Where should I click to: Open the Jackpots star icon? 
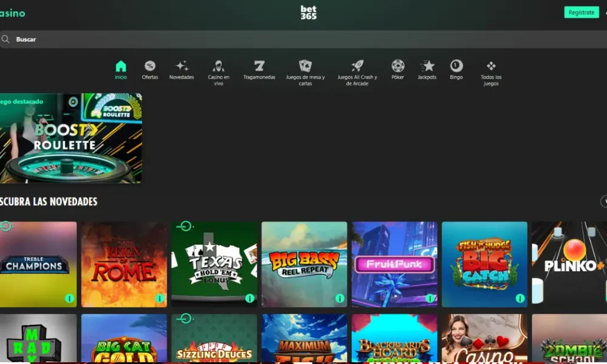coord(427,66)
